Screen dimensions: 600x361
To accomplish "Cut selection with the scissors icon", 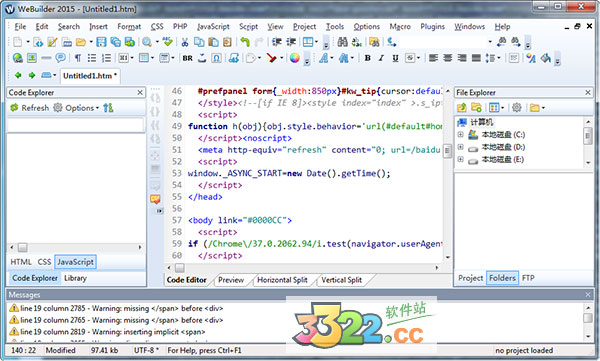I will [x=185, y=42].
